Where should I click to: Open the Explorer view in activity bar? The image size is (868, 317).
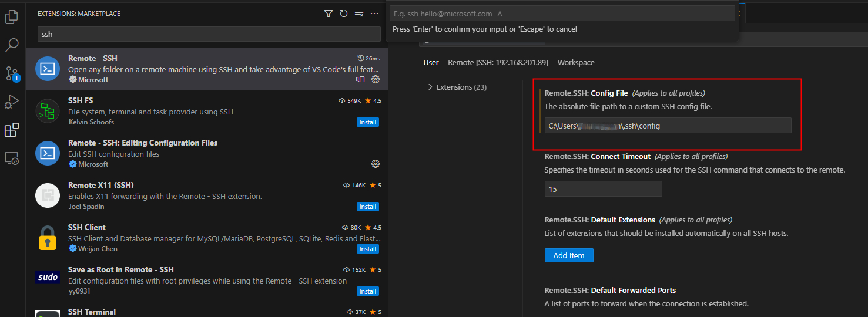[12, 17]
